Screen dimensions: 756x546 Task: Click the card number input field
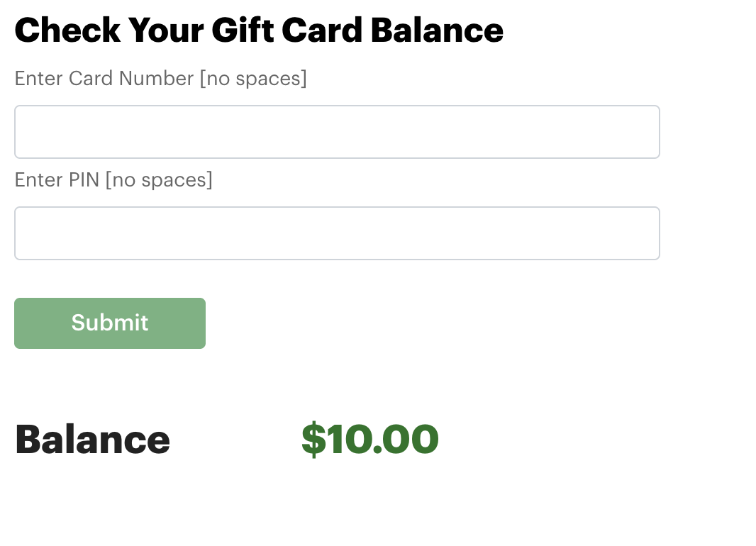tap(337, 132)
